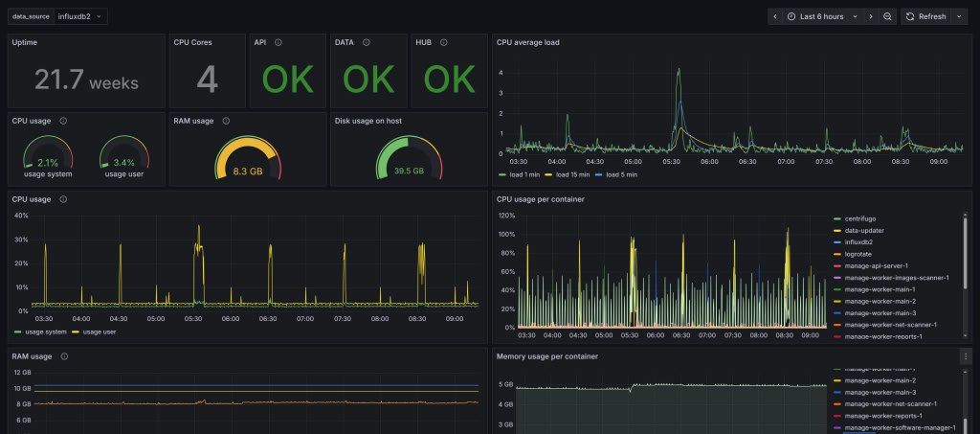Toggle the load 1 min series in legend
This screenshot has width=980, height=434.
tap(518, 174)
